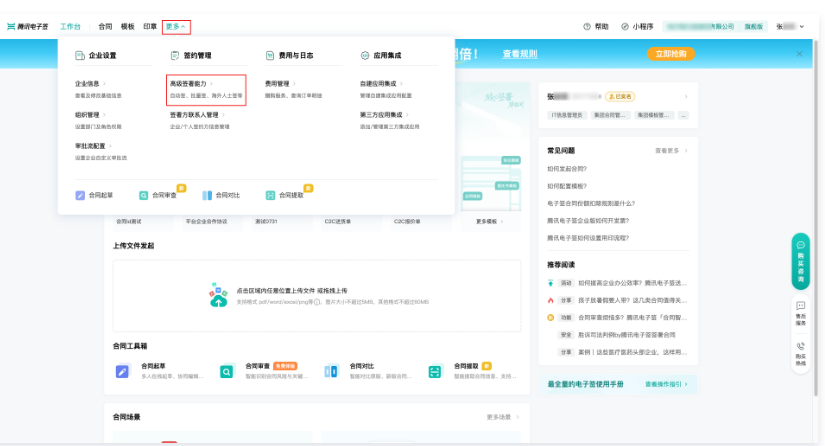Switch to the 工作台 tab
The width and height of the screenshot is (825, 446).
click(71, 26)
